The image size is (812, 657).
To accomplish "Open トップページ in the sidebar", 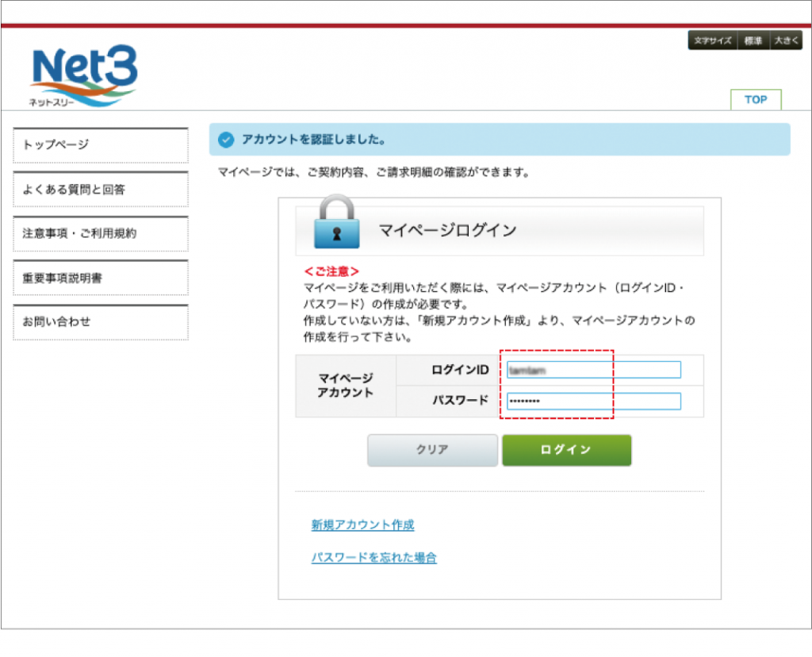I will pyautogui.click(x=101, y=145).
